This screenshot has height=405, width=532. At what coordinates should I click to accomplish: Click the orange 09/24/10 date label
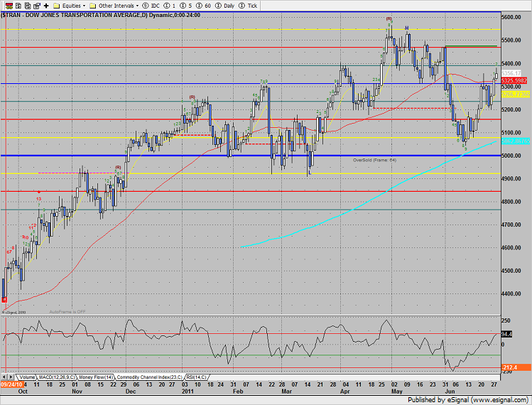click(12, 384)
